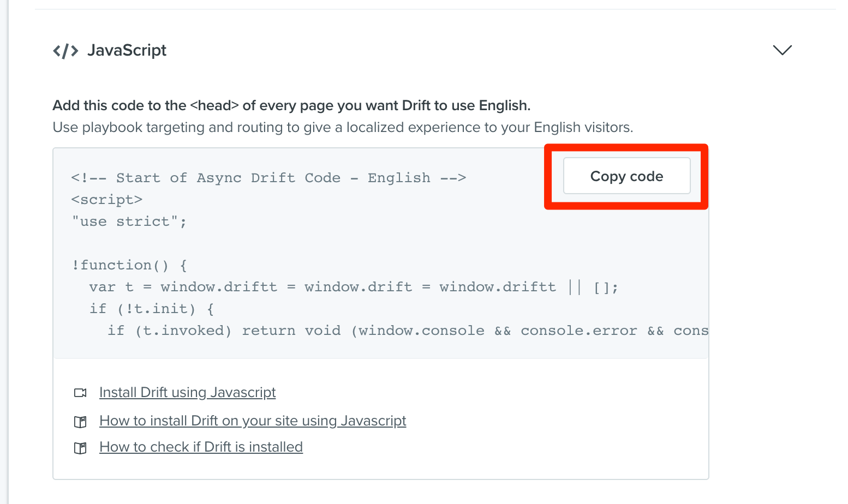Copy the Drift snippet to clipboard

[626, 176]
